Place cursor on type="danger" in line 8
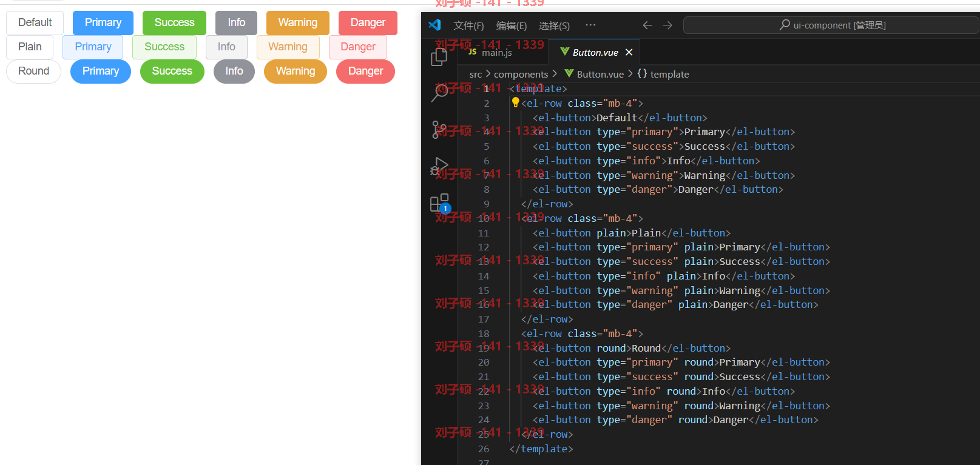This screenshot has height=465, width=980. pos(635,189)
